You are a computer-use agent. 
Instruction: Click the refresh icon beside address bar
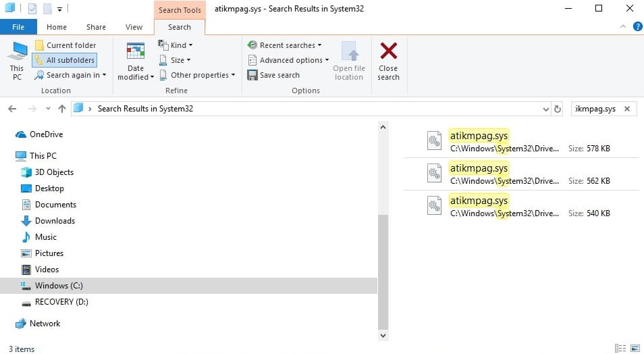tap(557, 109)
